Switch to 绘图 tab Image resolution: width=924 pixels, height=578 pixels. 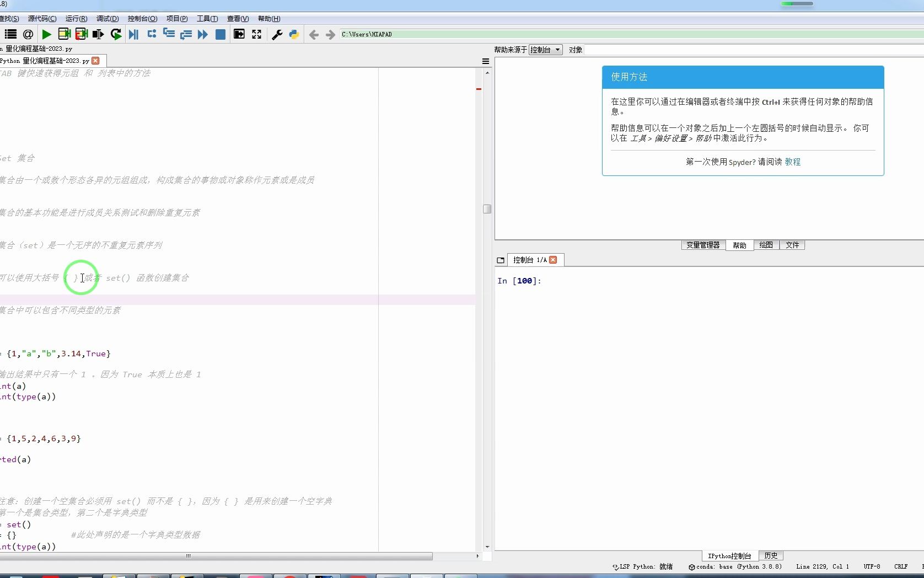[x=766, y=245]
